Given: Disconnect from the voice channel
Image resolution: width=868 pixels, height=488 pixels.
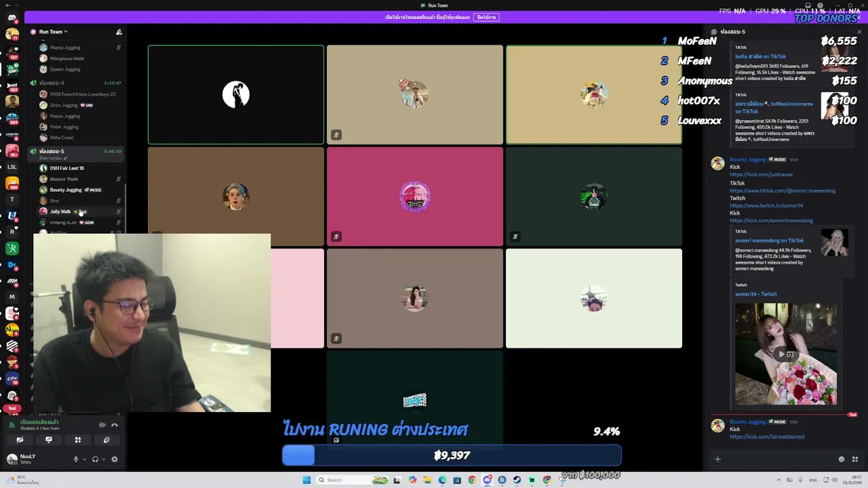Looking at the screenshot, I should (115, 425).
